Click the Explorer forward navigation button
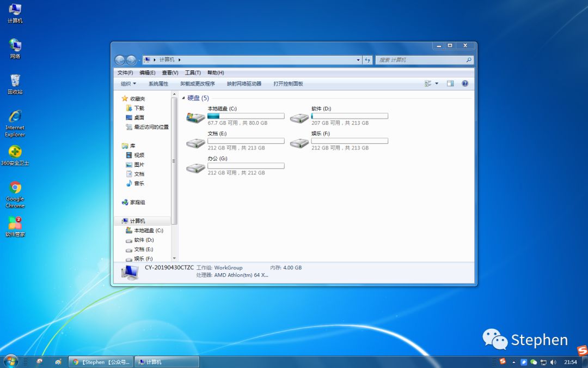The height and width of the screenshot is (368, 588). (x=131, y=60)
